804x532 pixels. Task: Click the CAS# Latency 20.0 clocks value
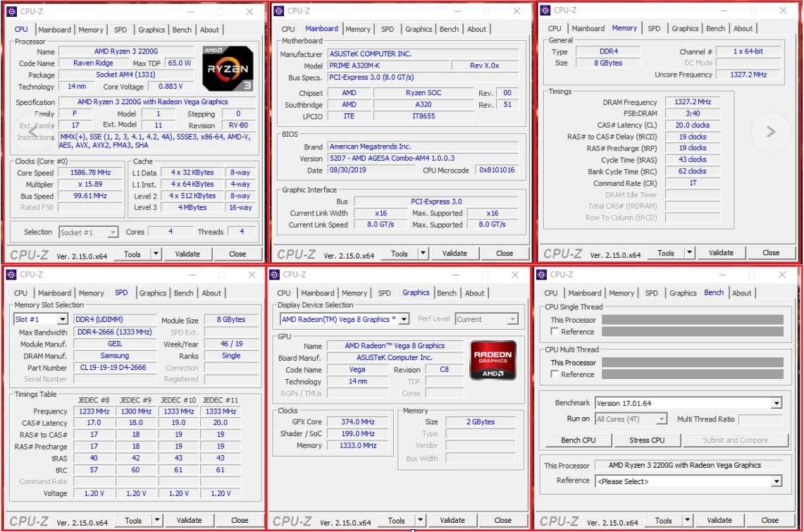[x=692, y=125]
